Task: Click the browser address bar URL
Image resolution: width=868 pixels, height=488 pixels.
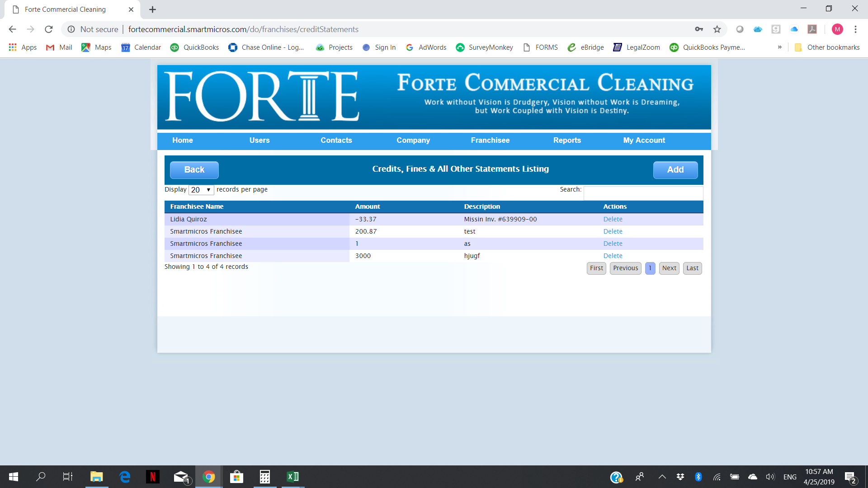Action: coord(243,29)
